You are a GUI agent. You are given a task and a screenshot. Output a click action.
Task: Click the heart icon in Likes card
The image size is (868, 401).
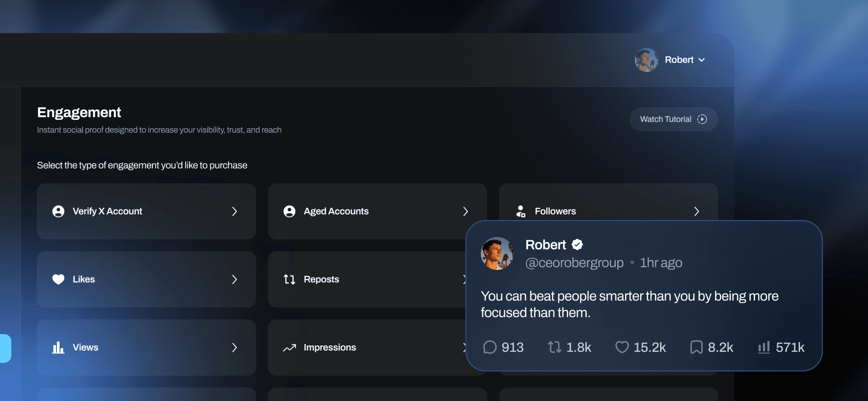[x=58, y=279]
